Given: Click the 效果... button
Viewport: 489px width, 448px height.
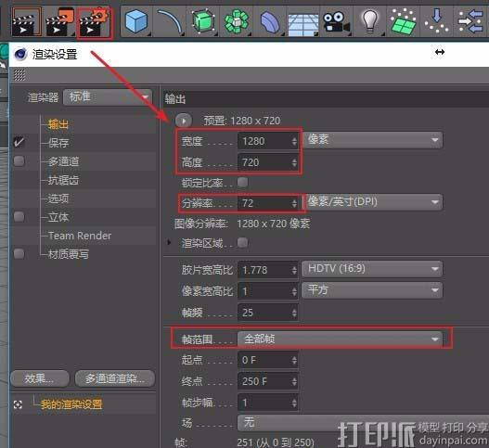Looking at the screenshot, I should [40, 378].
